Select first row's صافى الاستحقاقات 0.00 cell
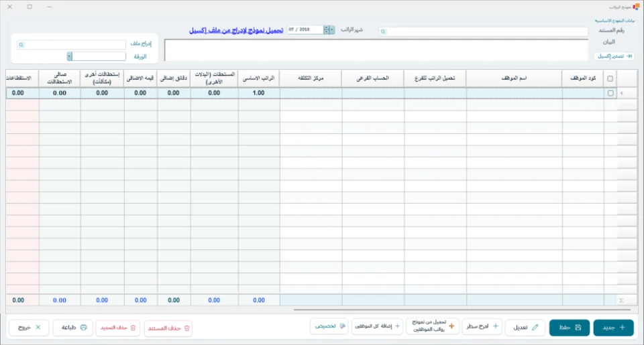This screenshot has height=345, width=644. [60, 93]
